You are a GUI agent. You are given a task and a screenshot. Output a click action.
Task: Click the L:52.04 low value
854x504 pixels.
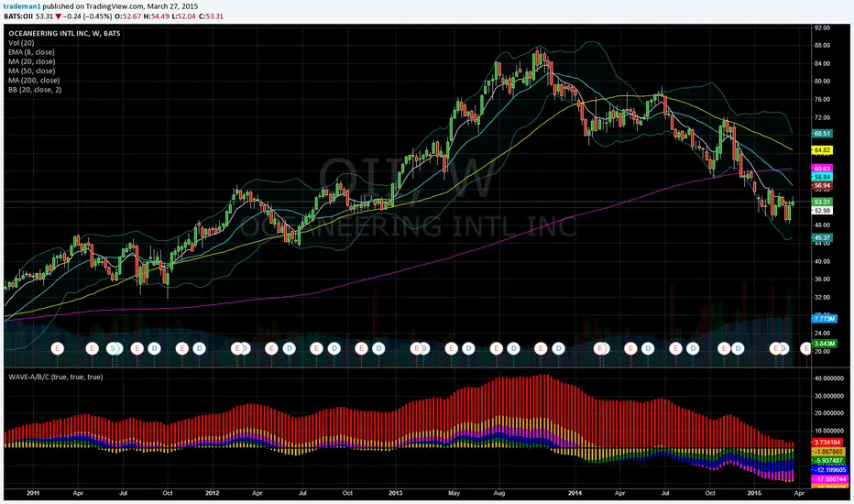(184, 16)
